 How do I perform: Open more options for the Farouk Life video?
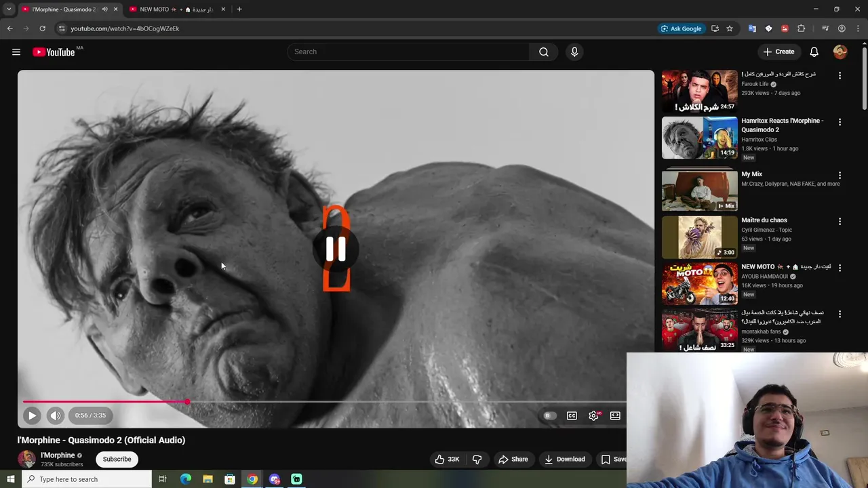pos(840,76)
